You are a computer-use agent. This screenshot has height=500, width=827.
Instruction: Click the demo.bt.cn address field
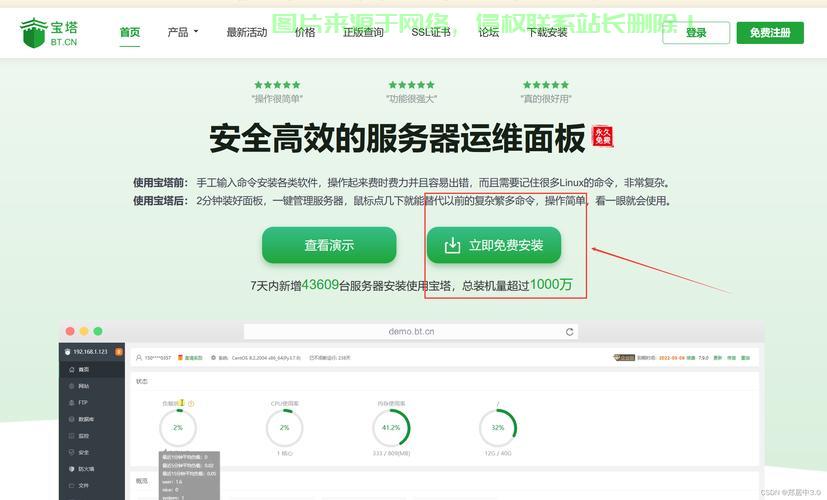tap(411, 332)
